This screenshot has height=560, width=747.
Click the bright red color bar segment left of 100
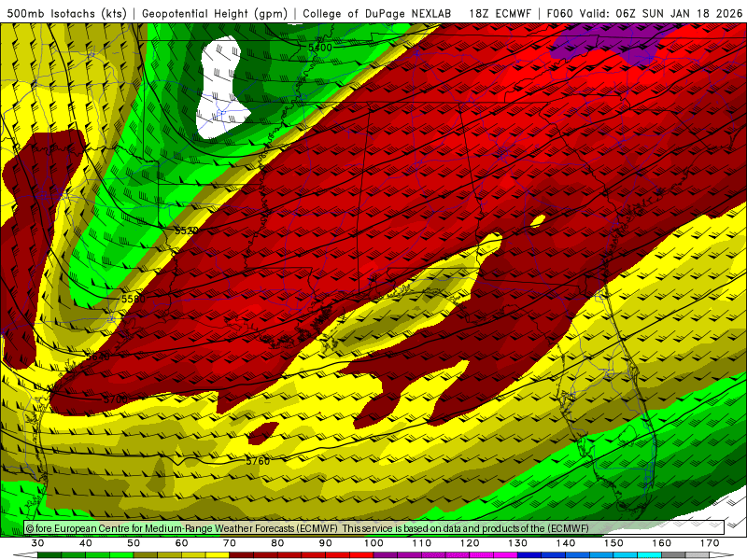pyautogui.click(x=361, y=555)
